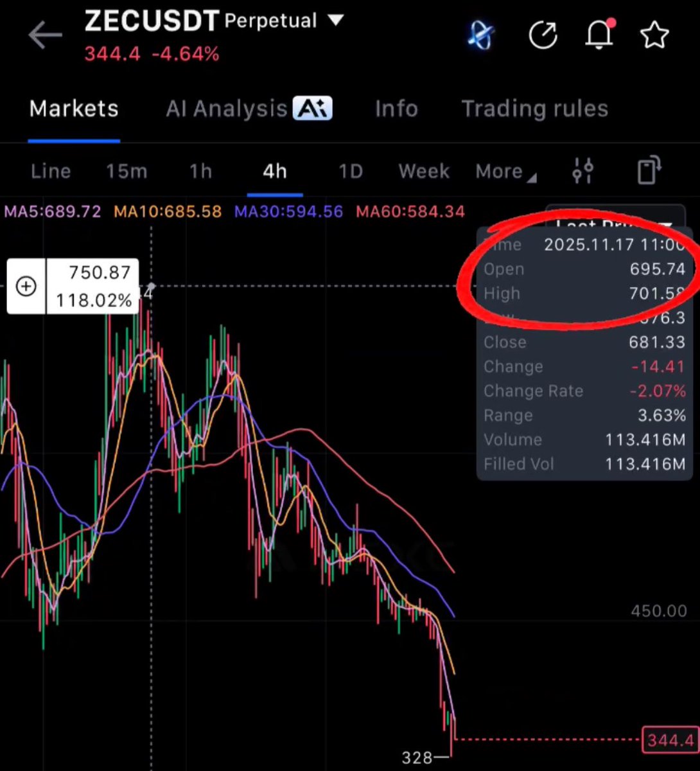Switch chart to 15m interval
700x771 pixels.
(127, 172)
